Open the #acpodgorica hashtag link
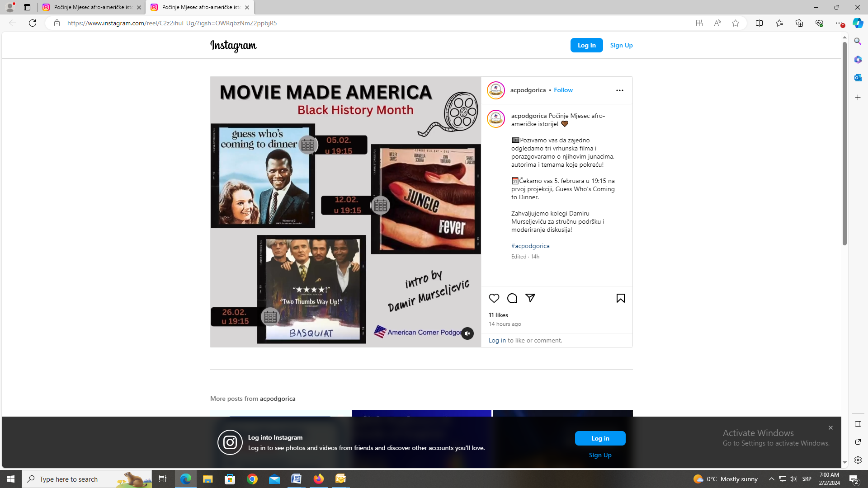 [530, 246]
